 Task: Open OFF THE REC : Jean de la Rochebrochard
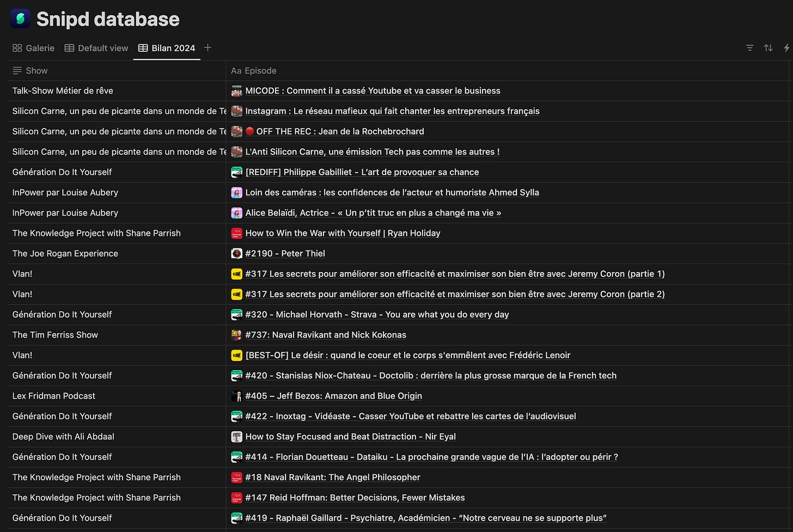tap(335, 131)
